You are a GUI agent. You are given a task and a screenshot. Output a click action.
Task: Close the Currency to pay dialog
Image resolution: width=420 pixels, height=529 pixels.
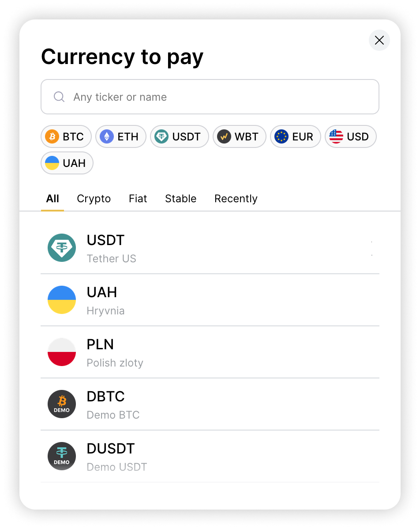point(379,41)
